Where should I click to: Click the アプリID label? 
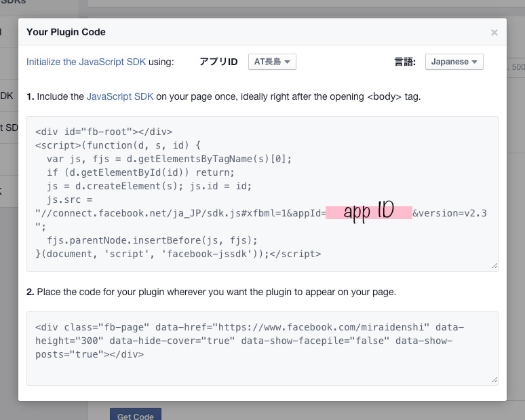[218, 62]
